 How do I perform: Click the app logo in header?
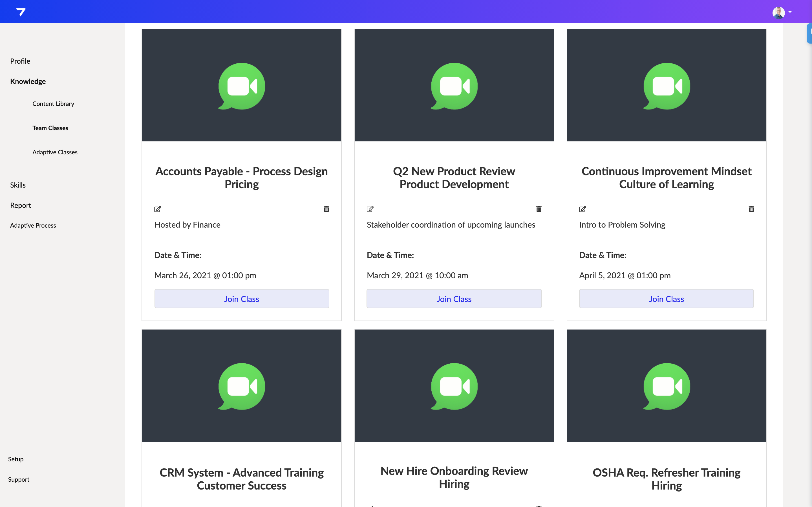click(21, 12)
